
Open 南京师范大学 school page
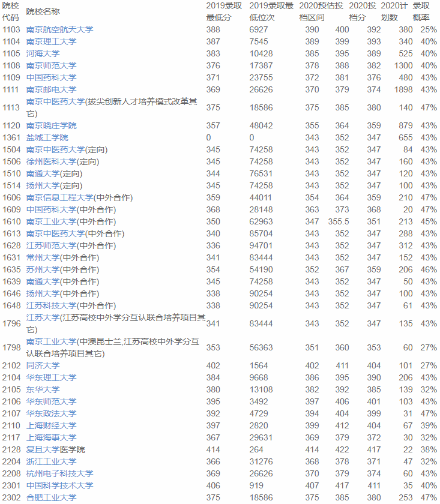pyautogui.click(x=52, y=65)
